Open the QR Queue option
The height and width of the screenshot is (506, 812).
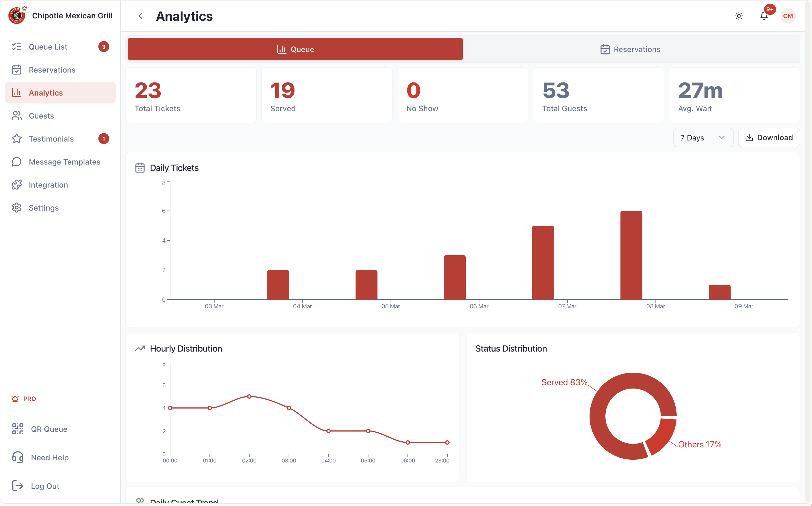tap(49, 429)
